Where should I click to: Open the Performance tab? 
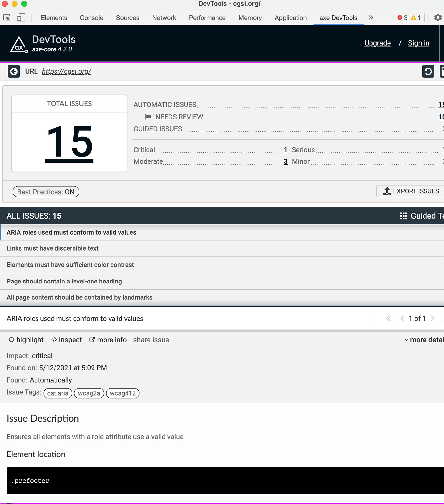point(207,18)
